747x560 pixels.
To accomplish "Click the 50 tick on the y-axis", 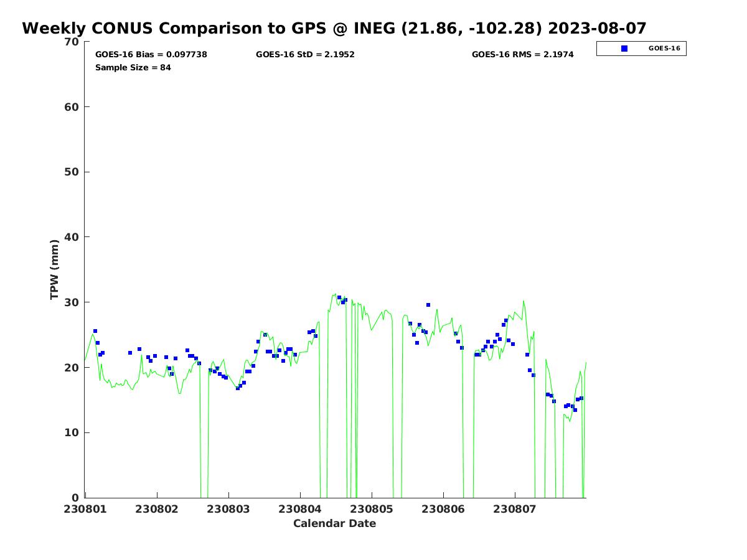I will (72, 172).
